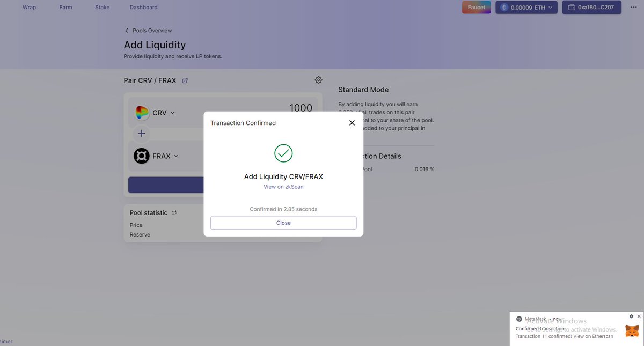The height and width of the screenshot is (346, 644).
Task: Click the Add Liquidity page heading
Action: pyautogui.click(x=155, y=45)
